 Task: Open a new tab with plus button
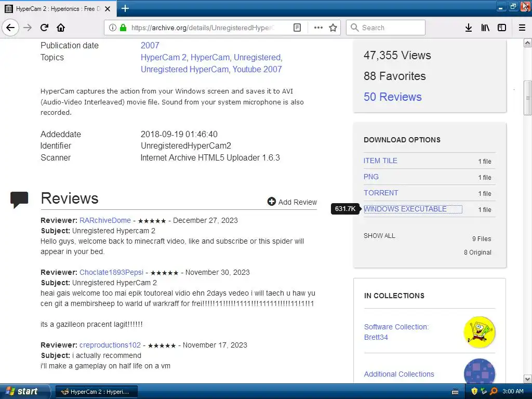[x=125, y=8]
